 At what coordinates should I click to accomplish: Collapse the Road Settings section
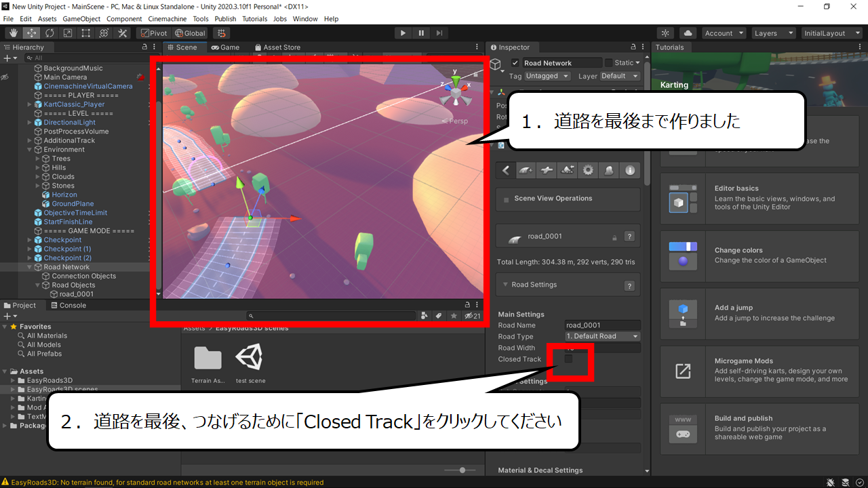point(505,285)
